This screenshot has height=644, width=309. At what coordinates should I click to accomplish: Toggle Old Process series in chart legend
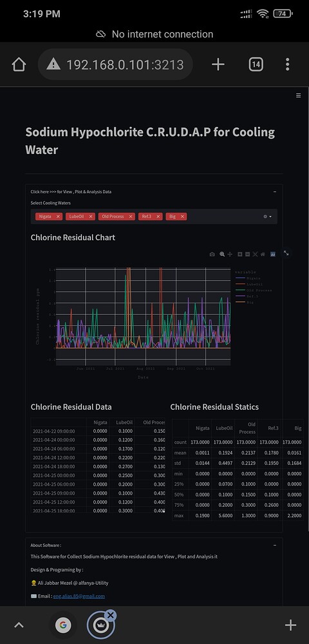[x=253, y=290]
